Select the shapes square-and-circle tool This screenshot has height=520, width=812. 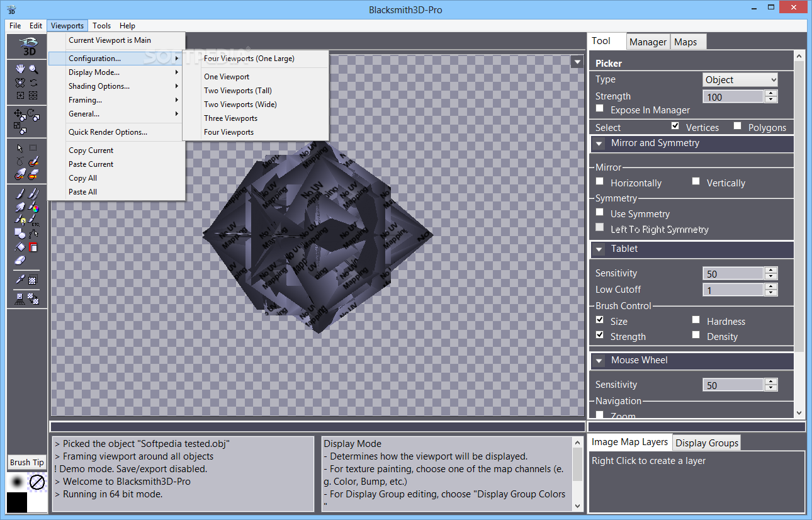click(x=19, y=233)
